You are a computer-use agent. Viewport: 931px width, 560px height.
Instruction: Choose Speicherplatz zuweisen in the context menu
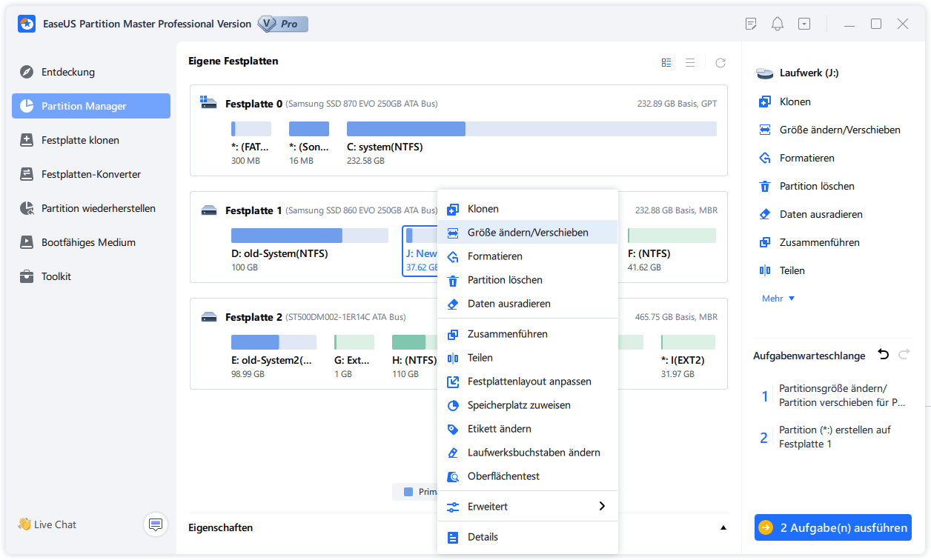(x=528, y=405)
